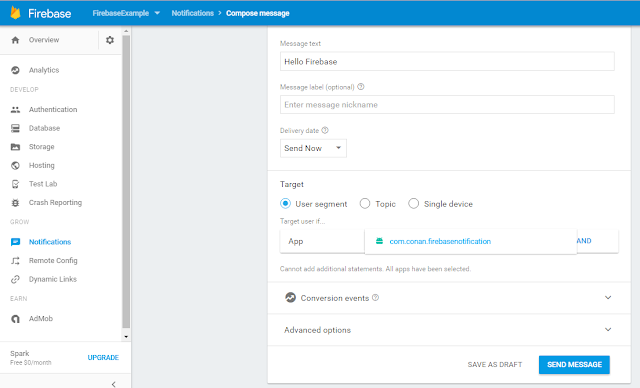Open the FirebaseExample project dropdown
This screenshot has width=640, height=388.
tap(126, 13)
